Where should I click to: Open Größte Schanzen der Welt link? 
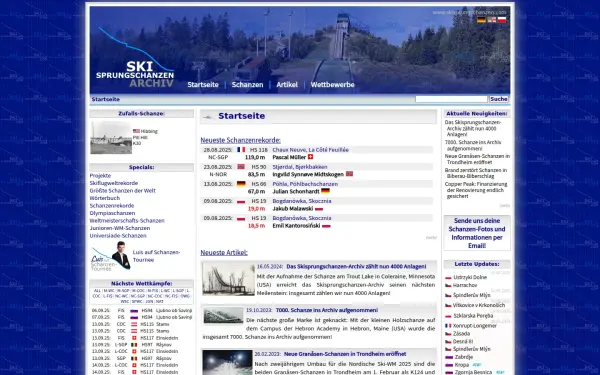point(122,191)
